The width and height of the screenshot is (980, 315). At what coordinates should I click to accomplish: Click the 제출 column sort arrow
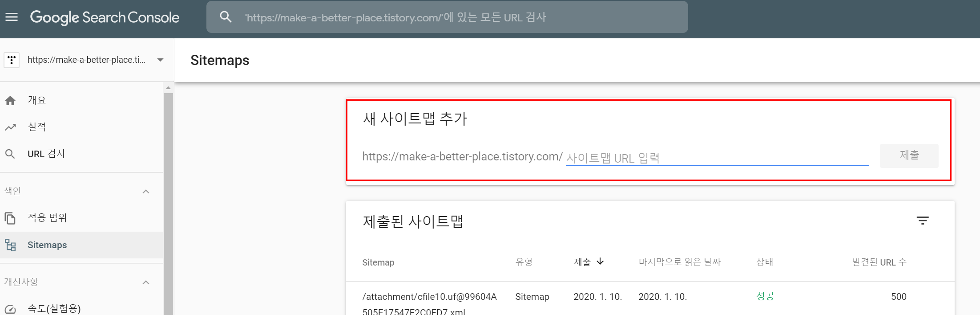coord(600,262)
